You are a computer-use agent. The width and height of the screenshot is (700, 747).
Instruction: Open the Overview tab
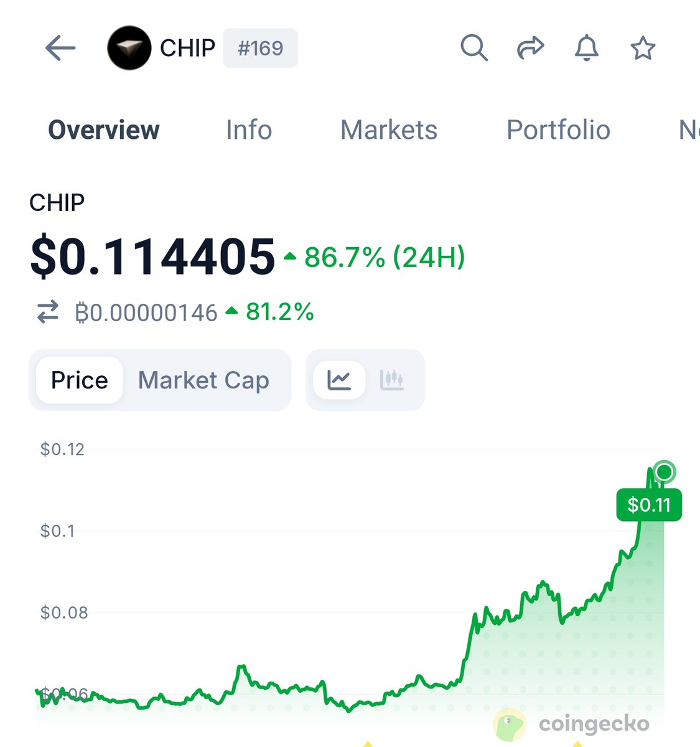pyautogui.click(x=104, y=130)
